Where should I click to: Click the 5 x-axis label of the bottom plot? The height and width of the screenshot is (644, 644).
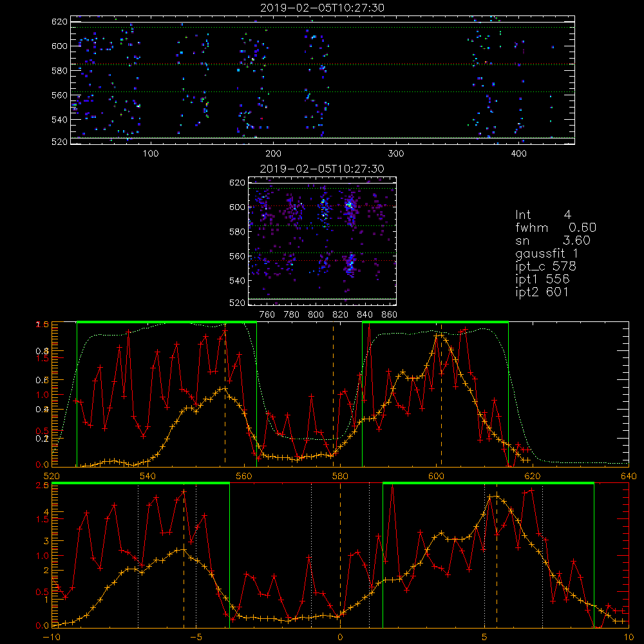(485, 638)
